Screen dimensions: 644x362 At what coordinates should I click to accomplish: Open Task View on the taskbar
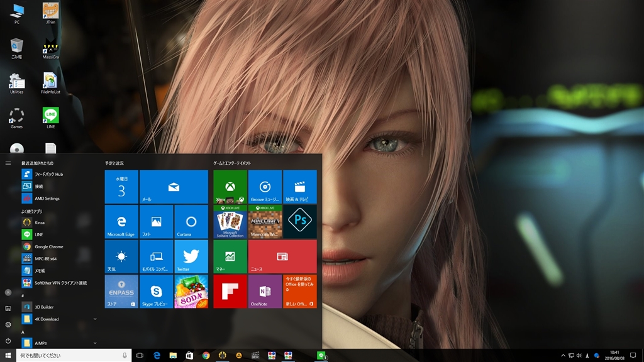[x=140, y=356]
